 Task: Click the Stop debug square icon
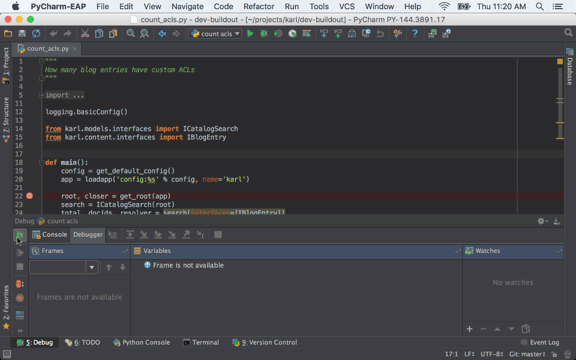tap(20, 267)
